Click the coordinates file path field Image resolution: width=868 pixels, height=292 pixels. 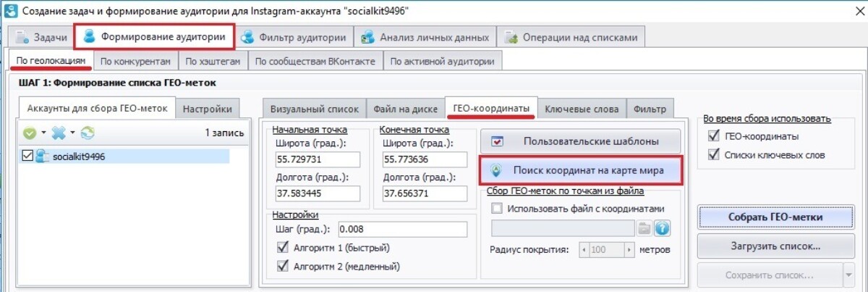[x=563, y=230]
